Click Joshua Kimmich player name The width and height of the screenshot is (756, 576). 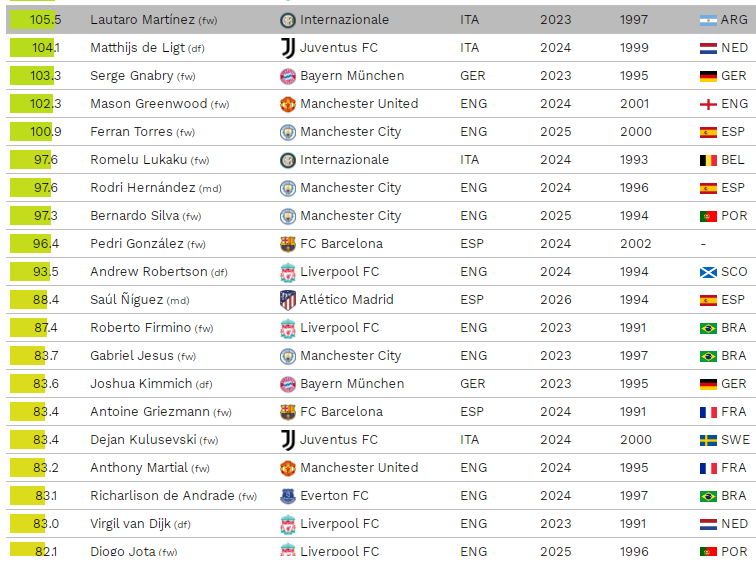(x=140, y=384)
